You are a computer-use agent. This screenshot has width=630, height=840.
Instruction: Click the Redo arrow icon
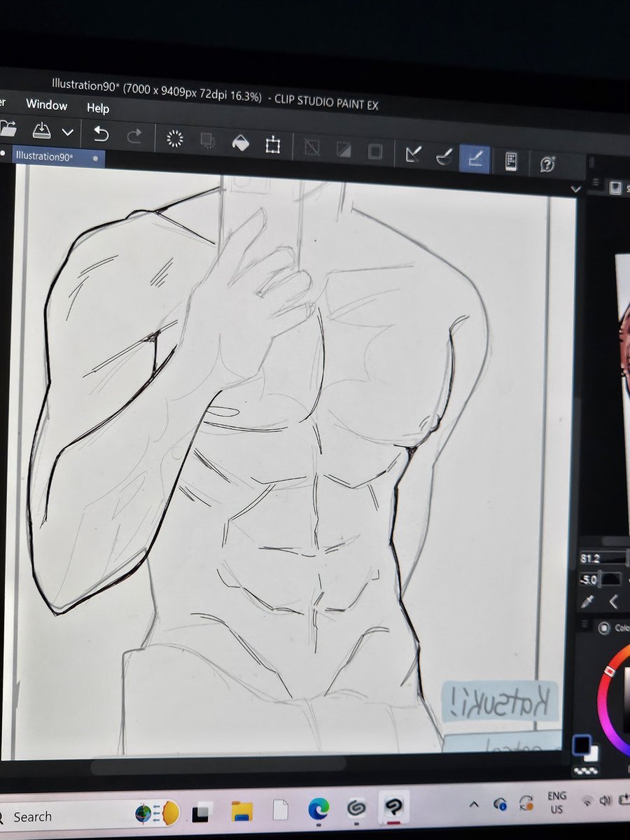(134, 136)
